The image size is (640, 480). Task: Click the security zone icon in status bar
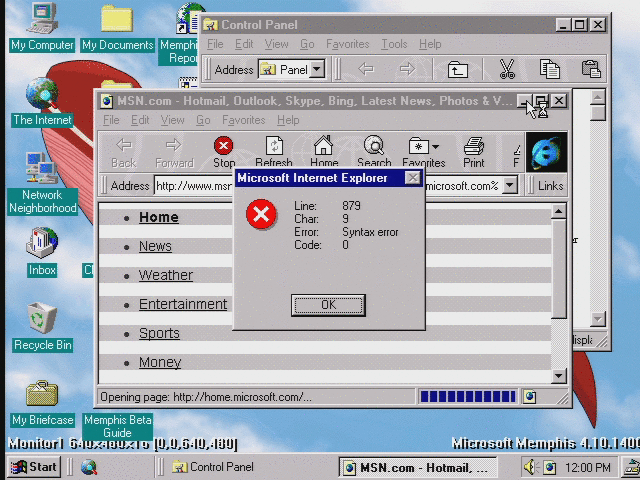(529, 397)
